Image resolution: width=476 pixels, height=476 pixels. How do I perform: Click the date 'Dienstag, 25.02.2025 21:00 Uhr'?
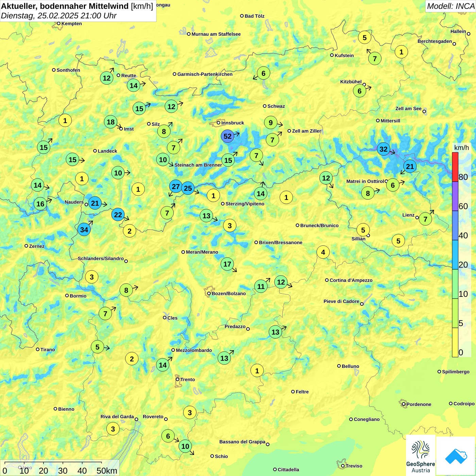[x=59, y=16]
